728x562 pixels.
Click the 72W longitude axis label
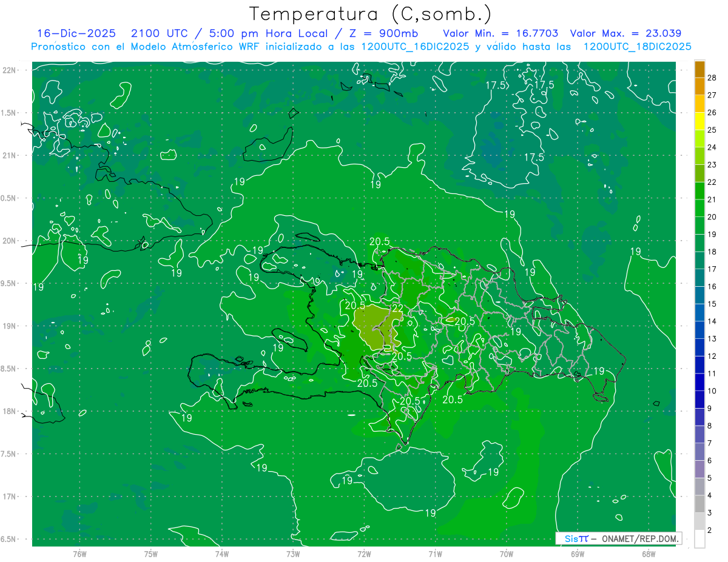click(364, 554)
